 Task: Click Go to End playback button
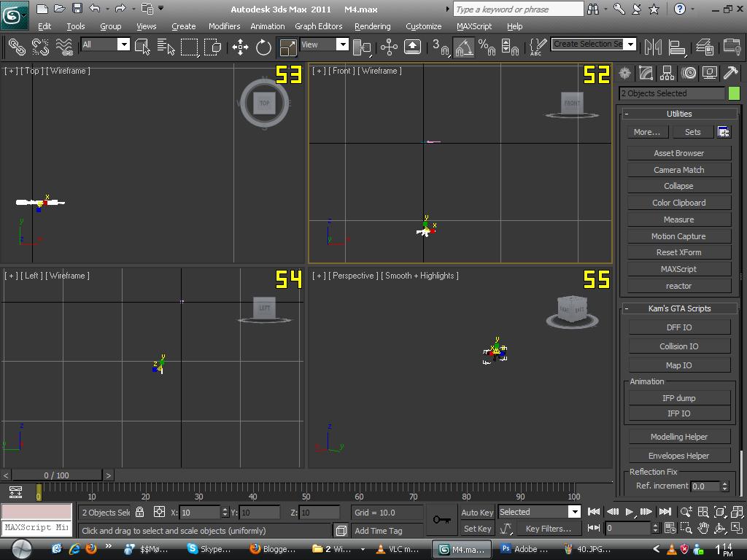click(x=665, y=511)
